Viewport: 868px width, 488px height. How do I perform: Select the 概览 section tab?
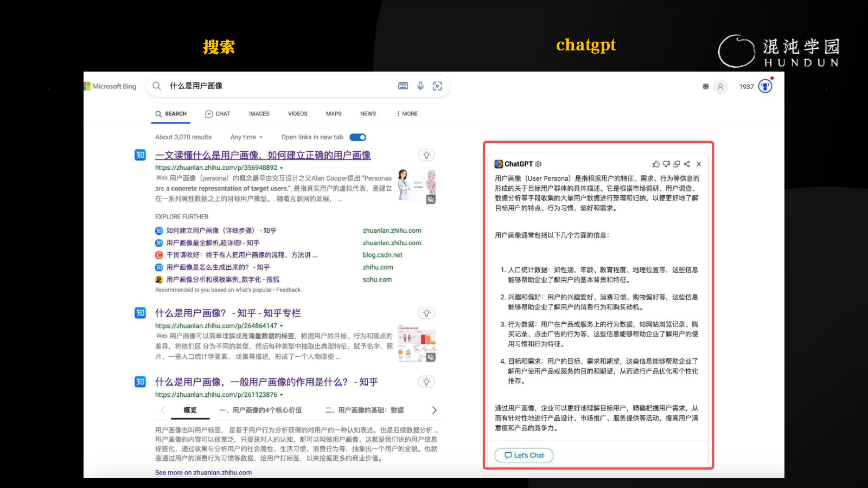(190, 410)
